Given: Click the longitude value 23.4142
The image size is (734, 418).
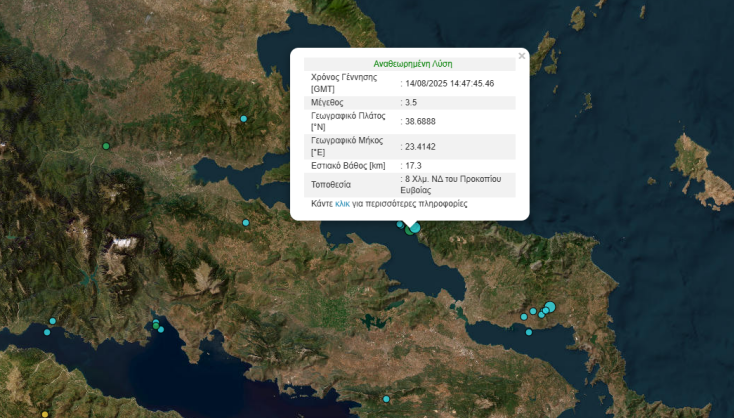Looking at the screenshot, I should coord(421,146).
